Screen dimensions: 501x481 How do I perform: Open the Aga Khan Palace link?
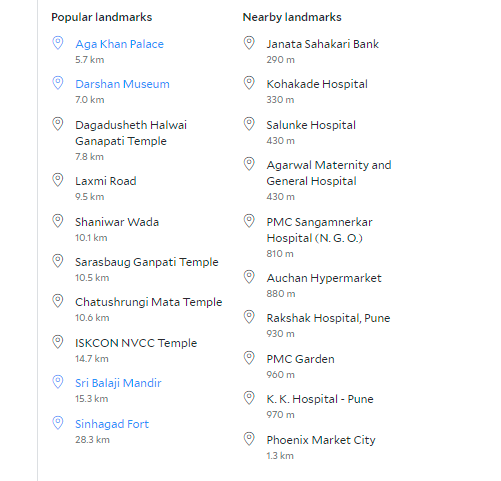pyautogui.click(x=119, y=44)
